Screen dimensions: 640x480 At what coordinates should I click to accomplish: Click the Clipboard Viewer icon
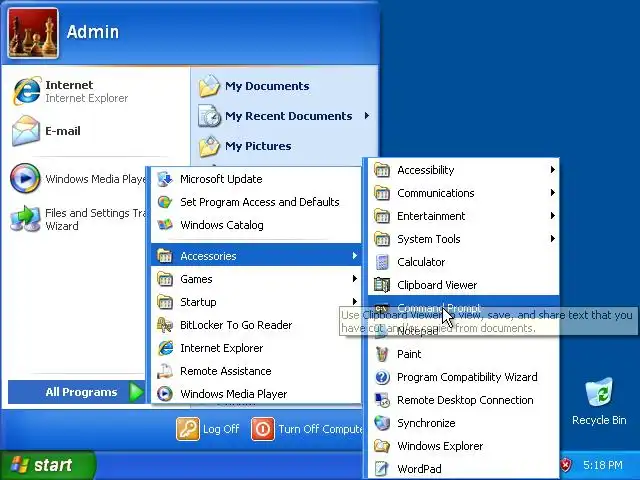pos(382,285)
